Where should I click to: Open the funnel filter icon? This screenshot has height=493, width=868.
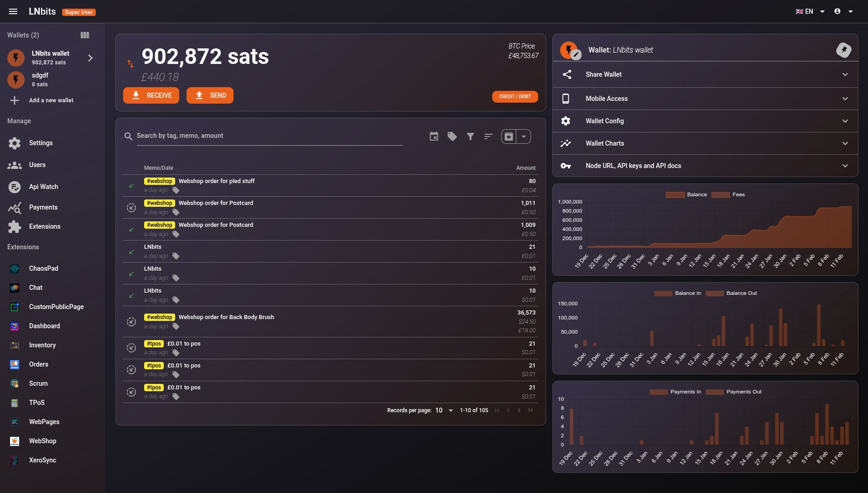(x=470, y=136)
